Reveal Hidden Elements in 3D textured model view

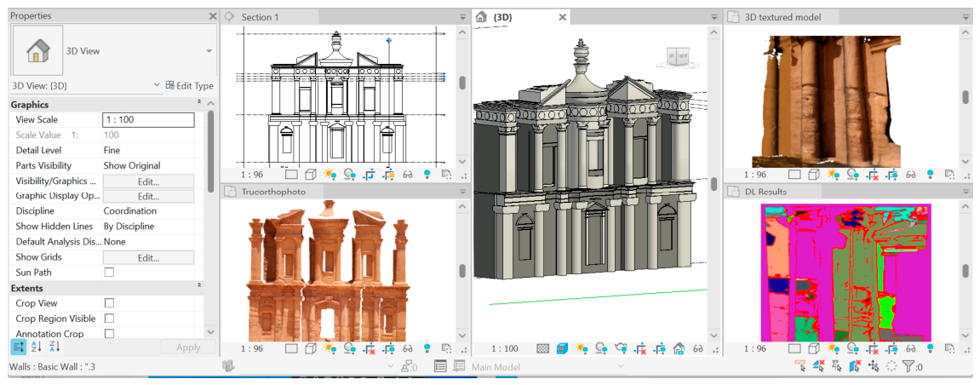(x=931, y=175)
